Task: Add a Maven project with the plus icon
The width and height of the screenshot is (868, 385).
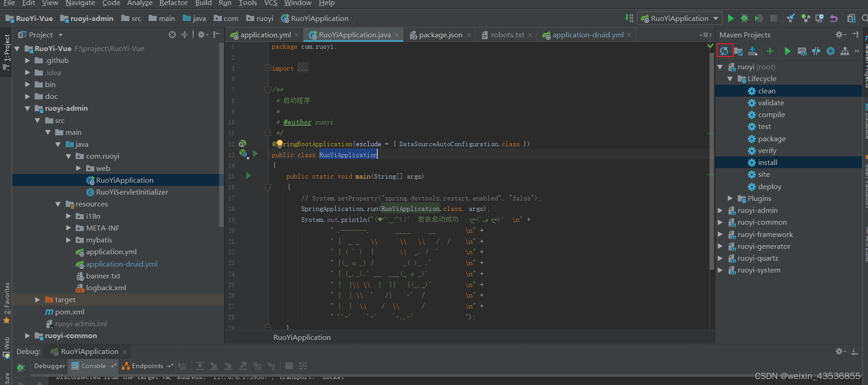Action: point(770,51)
